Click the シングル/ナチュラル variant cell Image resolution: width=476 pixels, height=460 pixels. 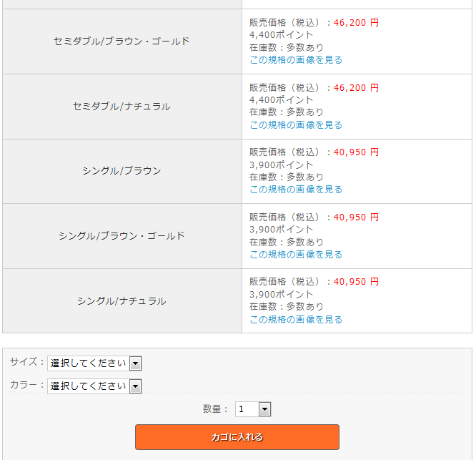[122, 301]
